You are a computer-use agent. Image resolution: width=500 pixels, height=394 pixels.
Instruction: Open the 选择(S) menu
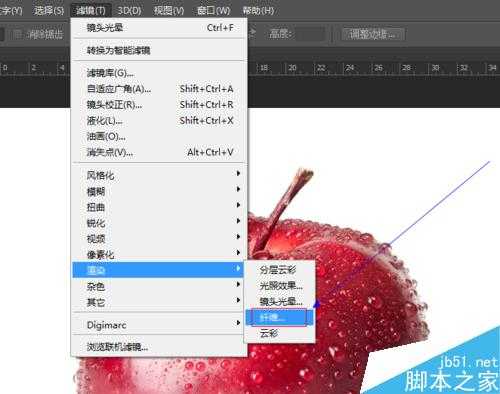coord(49,10)
